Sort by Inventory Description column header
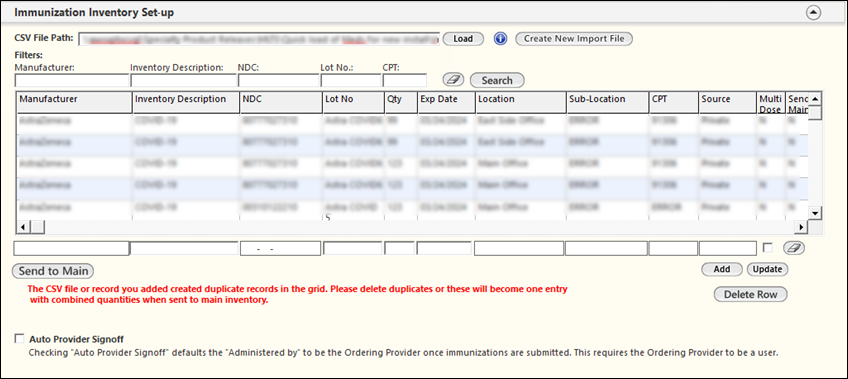Image resolution: width=848 pixels, height=379 pixels. pyautogui.click(x=186, y=102)
